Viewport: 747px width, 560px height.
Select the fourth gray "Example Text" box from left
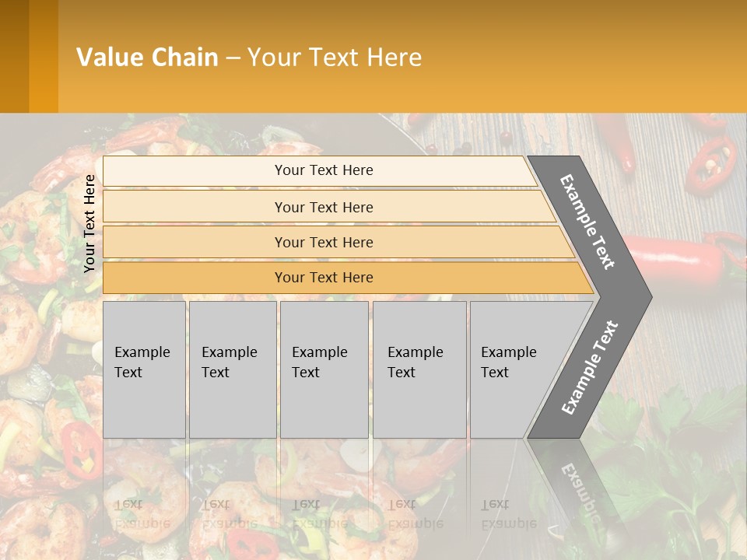tap(419, 369)
